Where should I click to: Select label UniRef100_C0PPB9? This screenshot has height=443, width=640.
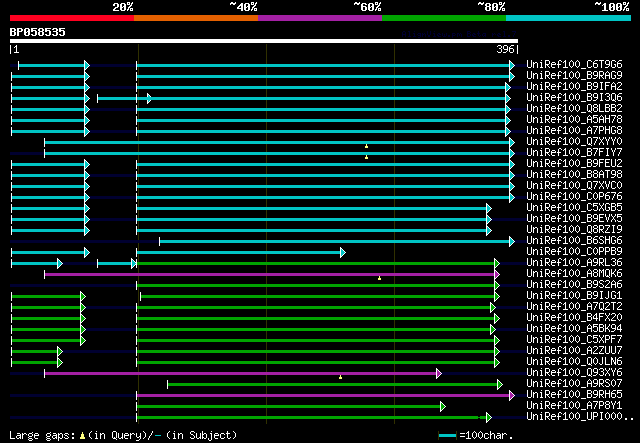(574, 252)
